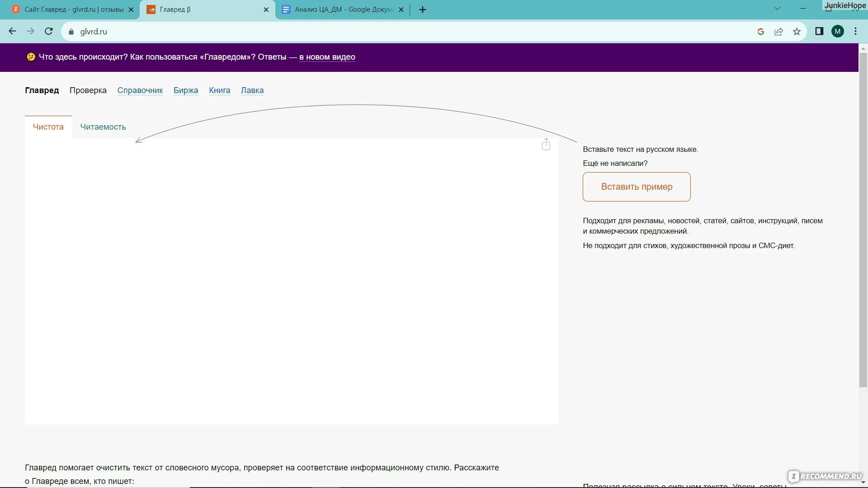
Task: Open the M profile avatar
Action: pyautogui.click(x=838, y=31)
